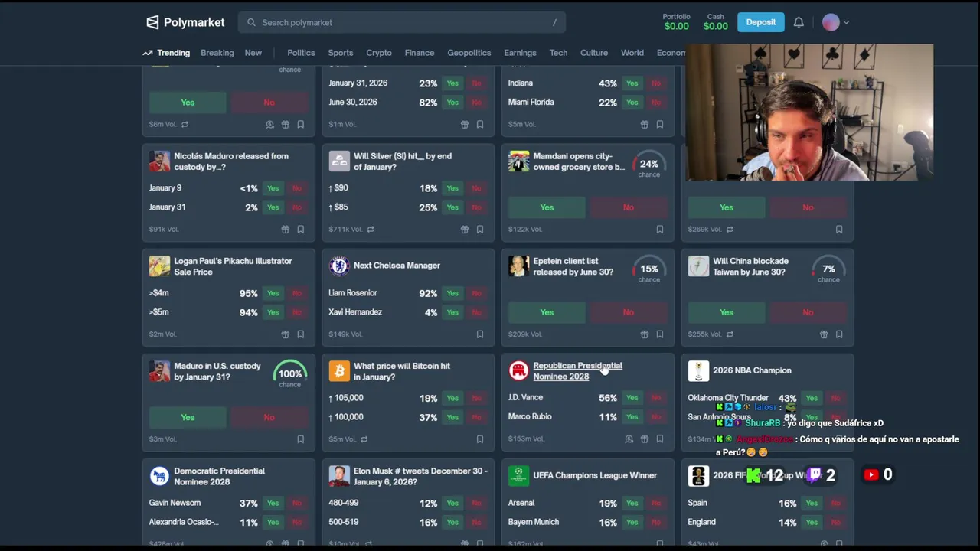Select the Culture category
This screenshot has height=551, width=980.
point(594,53)
